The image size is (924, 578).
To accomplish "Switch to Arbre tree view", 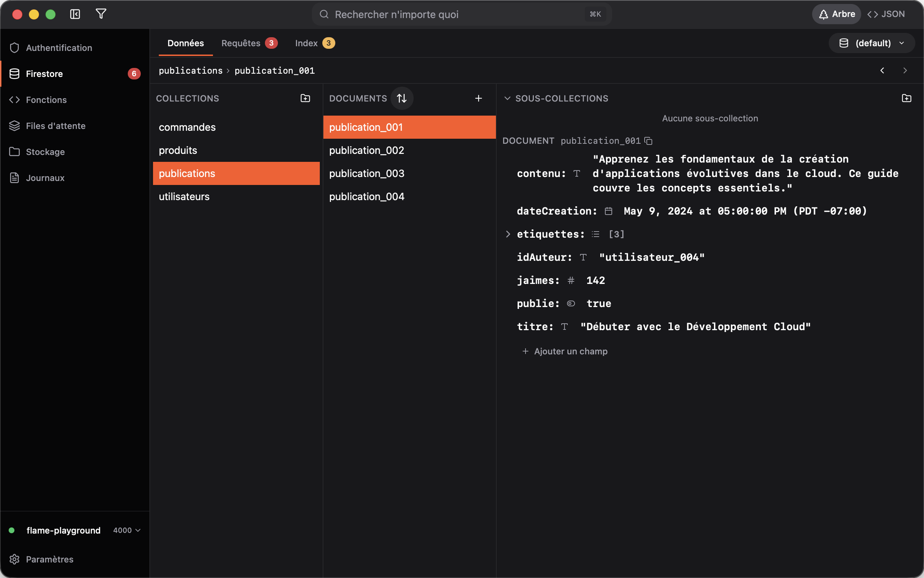I will tap(837, 14).
